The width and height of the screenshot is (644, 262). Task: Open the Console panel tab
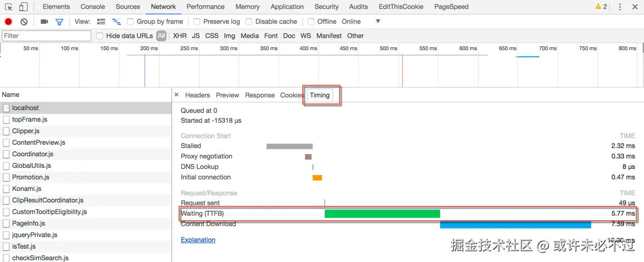point(93,7)
